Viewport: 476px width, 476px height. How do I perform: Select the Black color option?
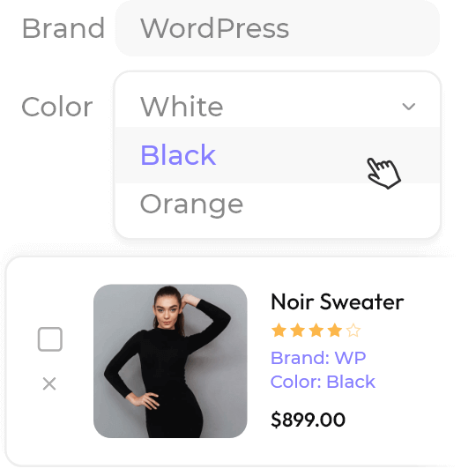[x=278, y=155]
